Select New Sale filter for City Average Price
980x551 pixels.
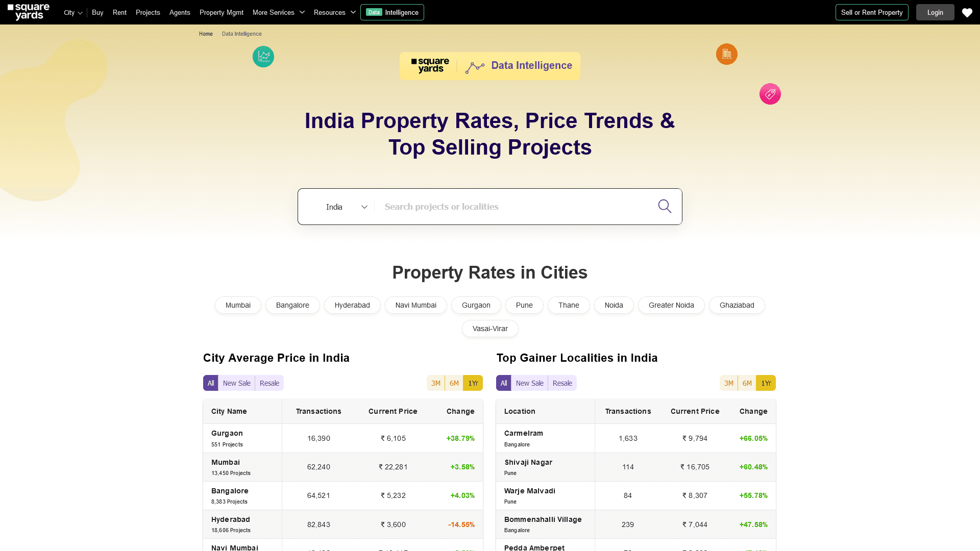click(236, 383)
